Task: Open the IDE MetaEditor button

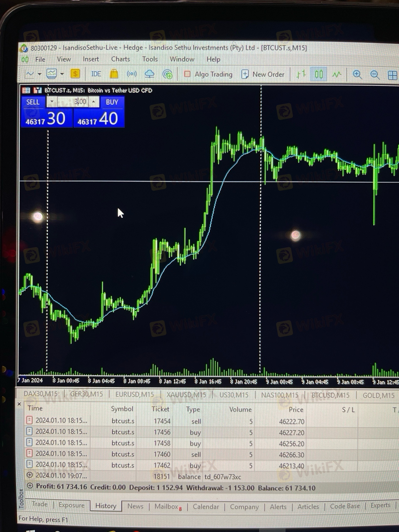Action: pyautogui.click(x=96, y=74)
